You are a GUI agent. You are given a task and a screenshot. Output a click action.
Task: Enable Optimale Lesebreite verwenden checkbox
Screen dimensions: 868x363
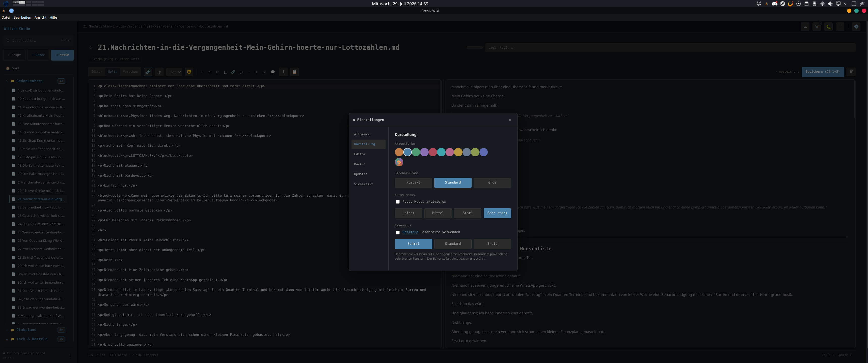[x=398, y=232]
